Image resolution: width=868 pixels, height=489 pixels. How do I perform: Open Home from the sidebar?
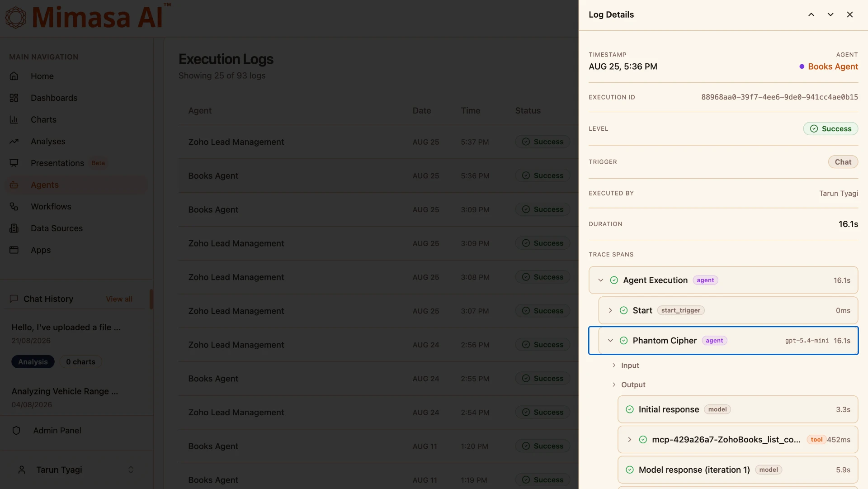pos(42,76)
